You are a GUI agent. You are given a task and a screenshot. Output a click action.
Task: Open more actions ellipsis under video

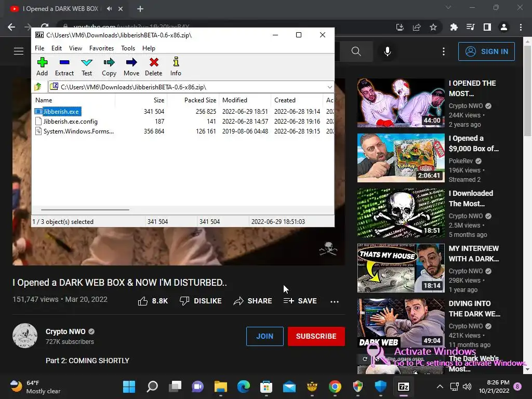pos(335,301)
